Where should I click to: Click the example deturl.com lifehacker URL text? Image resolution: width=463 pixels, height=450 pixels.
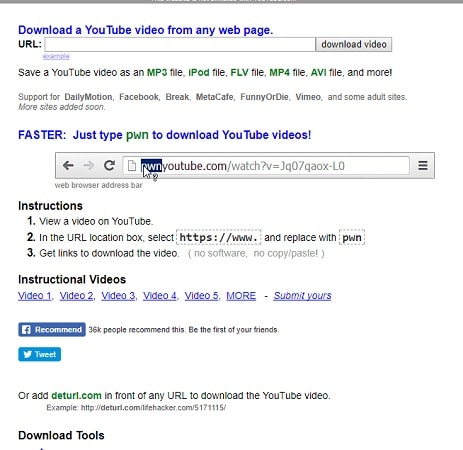153,408
